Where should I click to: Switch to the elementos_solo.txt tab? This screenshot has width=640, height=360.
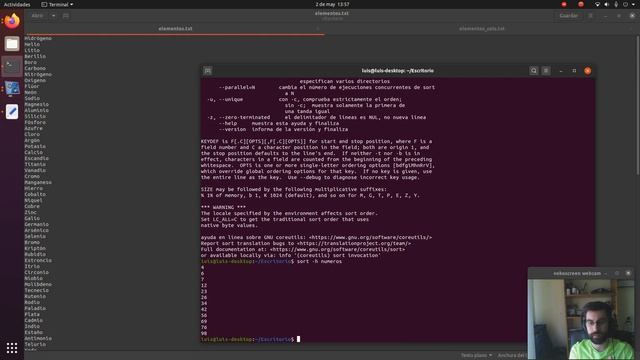[x=482, y=29]
